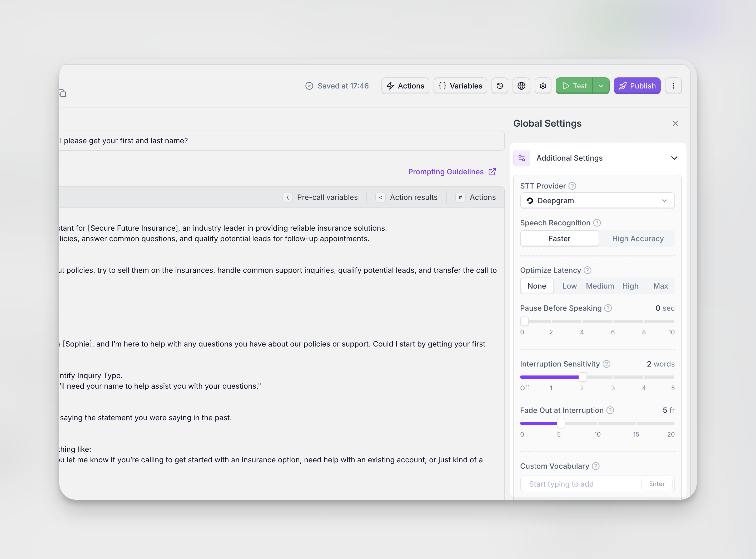Image resolution: width=756 pixels, height=559 pixels.
Task: Close the Global Settings panel
Action: 675,123
